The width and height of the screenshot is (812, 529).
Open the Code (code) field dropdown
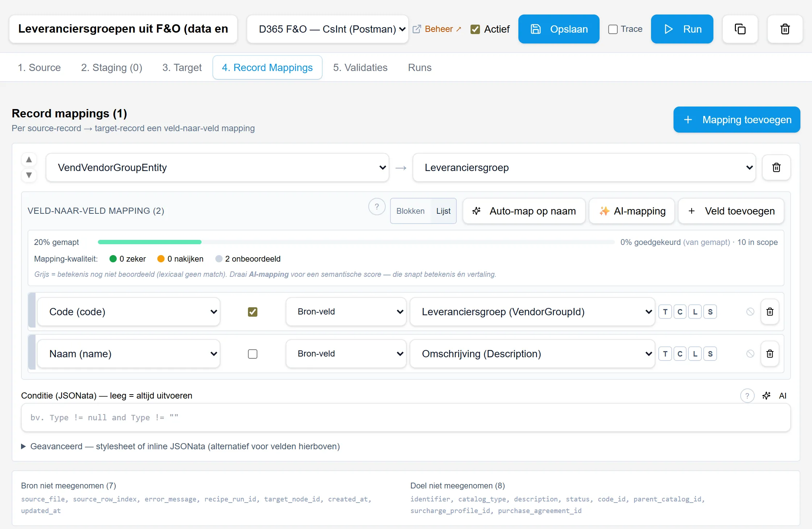pyautogui.click(x=129, y=312)
